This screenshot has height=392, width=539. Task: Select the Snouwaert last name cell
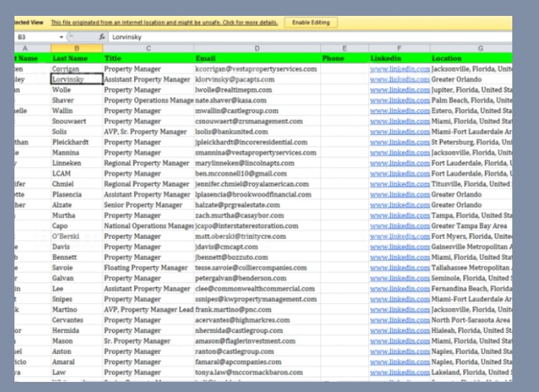click(x=77, y=121)
